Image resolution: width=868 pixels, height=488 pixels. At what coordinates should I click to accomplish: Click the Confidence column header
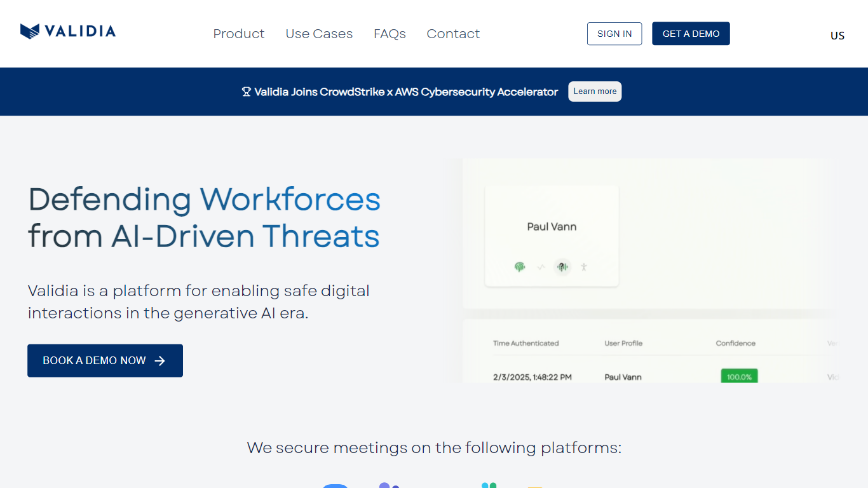[735, 343]
